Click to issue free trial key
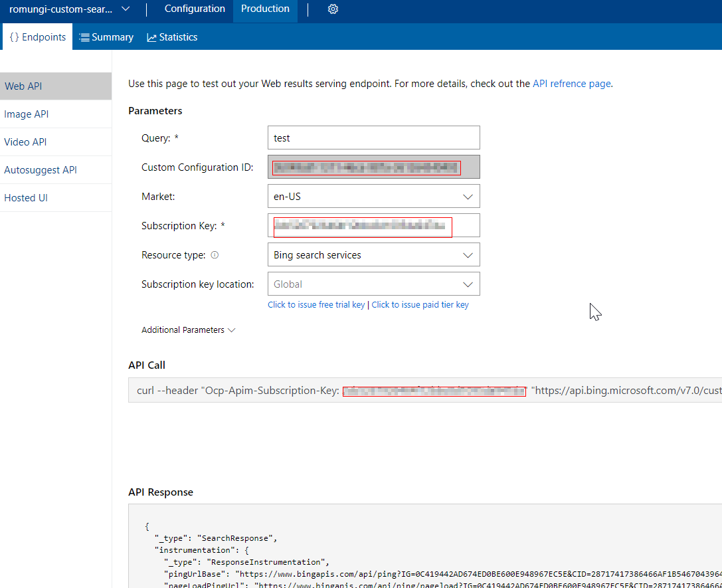Screen dimensions: 722x588 (316, 305)
